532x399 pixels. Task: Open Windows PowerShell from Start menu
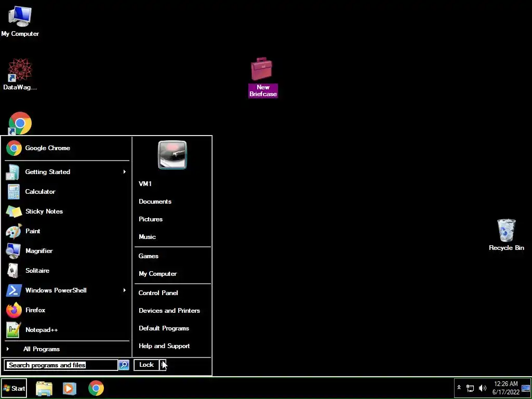coord(67,290)
